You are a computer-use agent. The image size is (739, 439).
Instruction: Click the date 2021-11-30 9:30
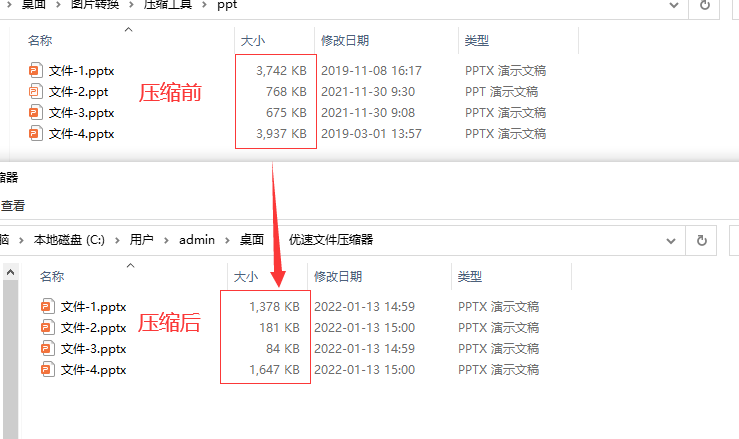coord(368,91)
